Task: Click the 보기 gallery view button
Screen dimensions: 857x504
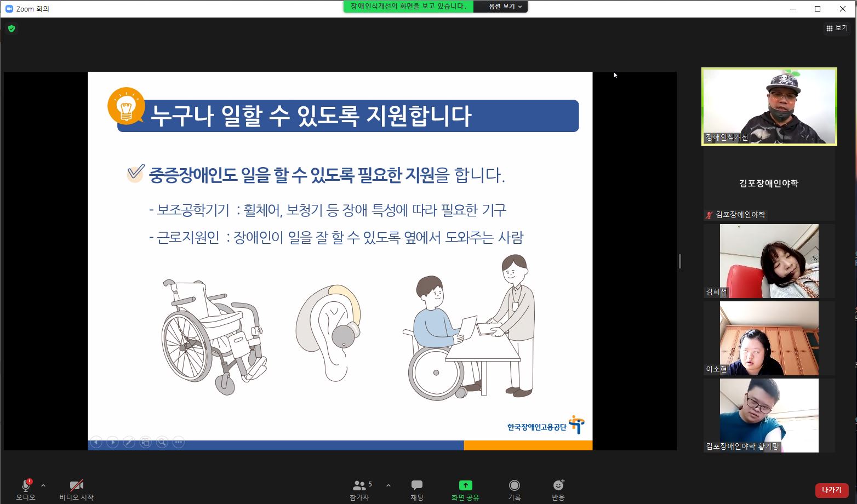Action: (837, 28)
